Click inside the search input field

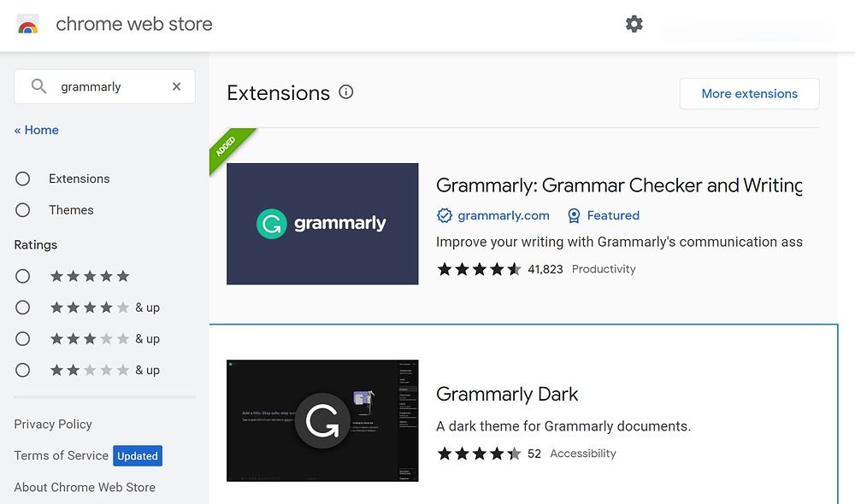(103, 86)
